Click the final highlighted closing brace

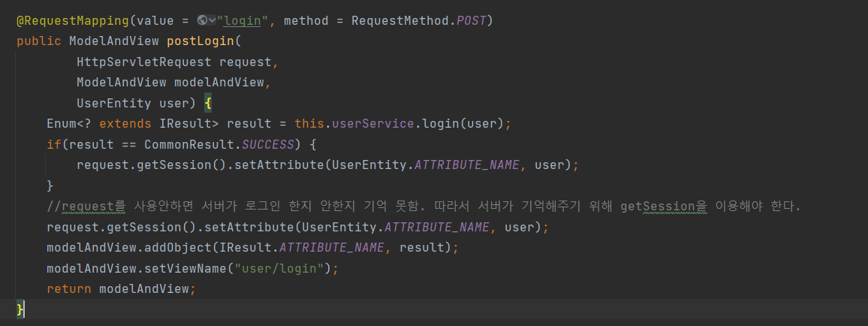point(20,309)
